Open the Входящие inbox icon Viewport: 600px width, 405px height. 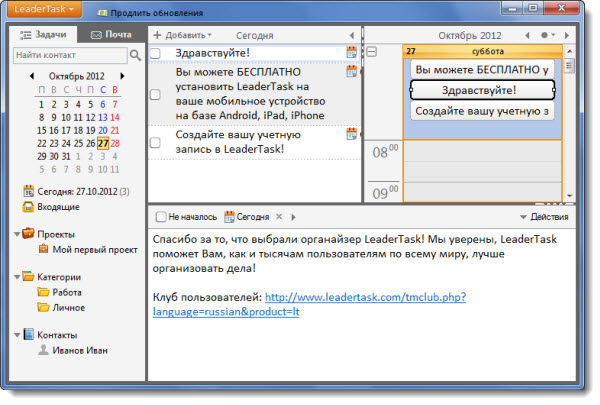(29, 207)
